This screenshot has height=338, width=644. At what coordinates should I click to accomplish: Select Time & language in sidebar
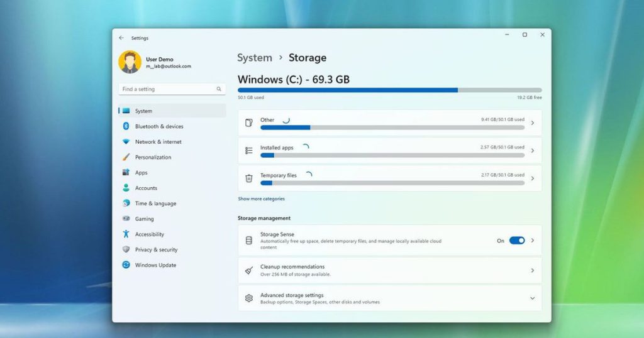coord(155,204)
